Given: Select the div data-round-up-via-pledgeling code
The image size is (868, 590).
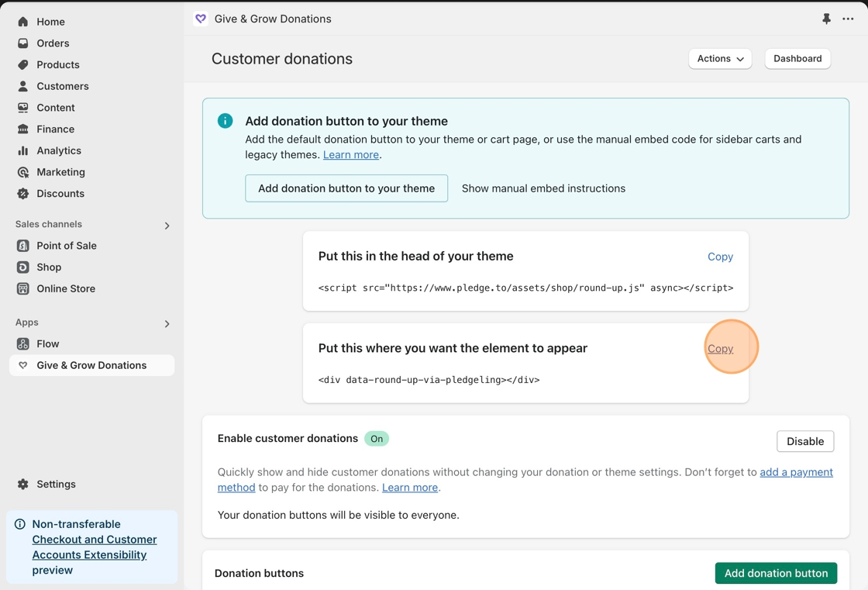Looking at the screenshot, I should 429,380.
